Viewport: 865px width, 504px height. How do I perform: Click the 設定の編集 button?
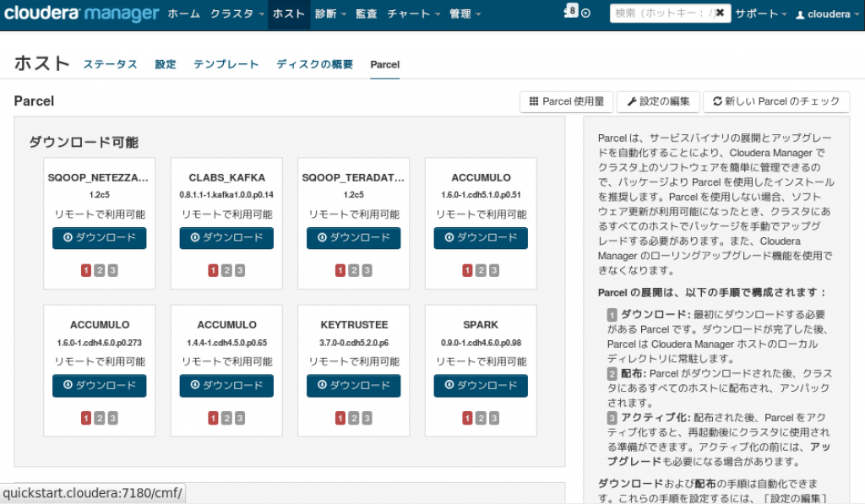[x=658, y=101]
